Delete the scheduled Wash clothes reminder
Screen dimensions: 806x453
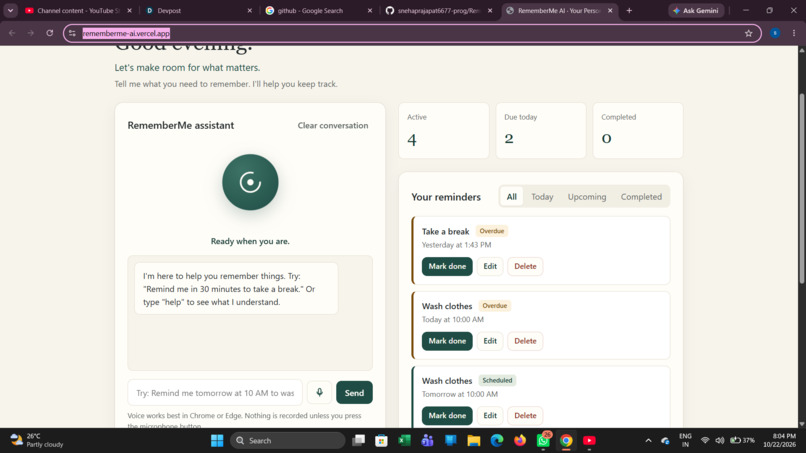[525, 415]
